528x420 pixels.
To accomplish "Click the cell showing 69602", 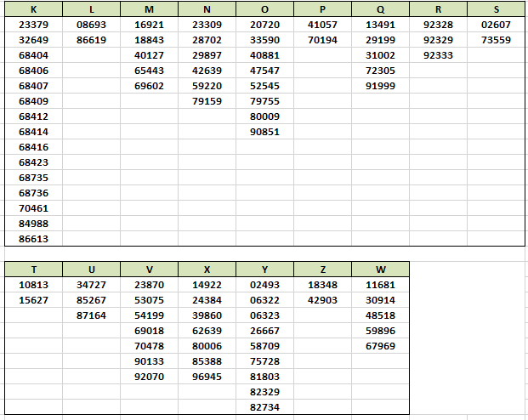I will pos(149,86).
